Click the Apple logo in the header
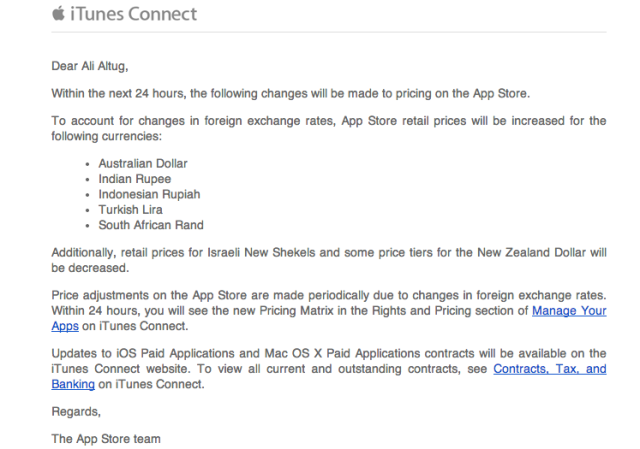This screenshot has width=640, height=449. tap(58, 13)
